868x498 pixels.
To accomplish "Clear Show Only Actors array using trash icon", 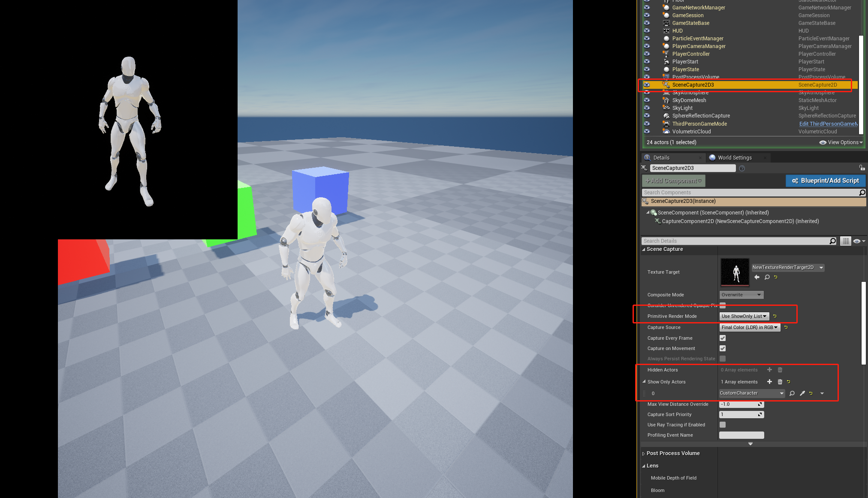I will pos(780,381).
